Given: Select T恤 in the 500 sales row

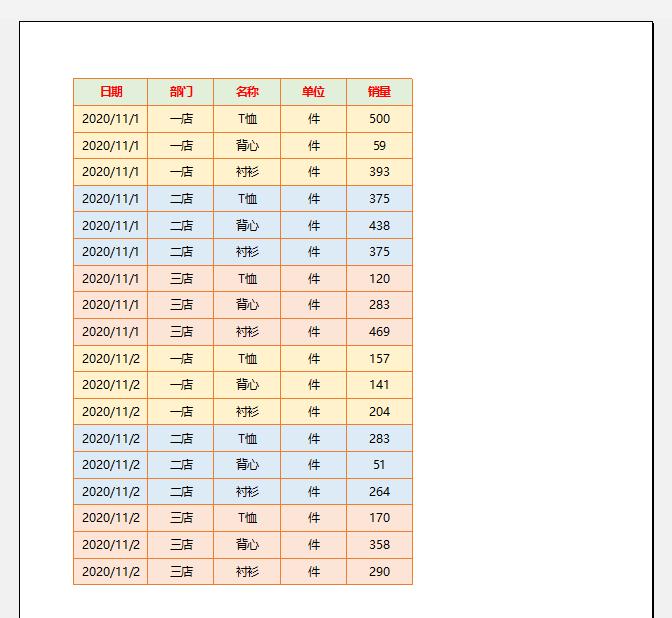Looking at the screenshot, I should click(x=247, y=119).
